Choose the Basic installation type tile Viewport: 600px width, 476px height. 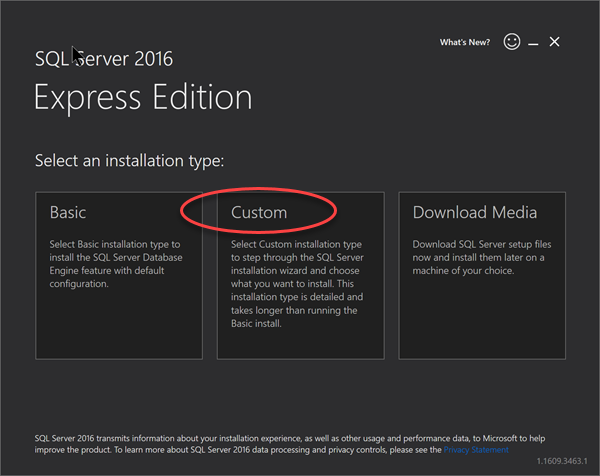(119, 275)
